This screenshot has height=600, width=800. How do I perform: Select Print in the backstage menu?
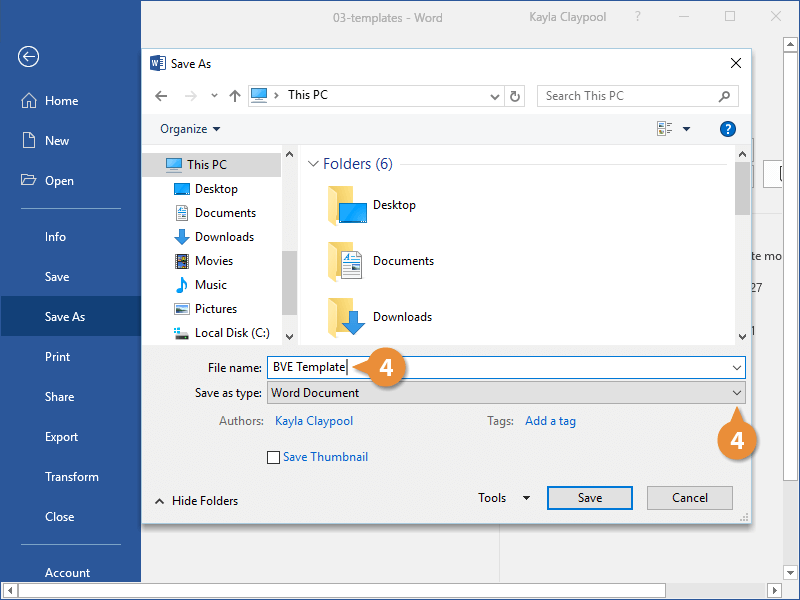pyautogui.click(x=57, y=357)
